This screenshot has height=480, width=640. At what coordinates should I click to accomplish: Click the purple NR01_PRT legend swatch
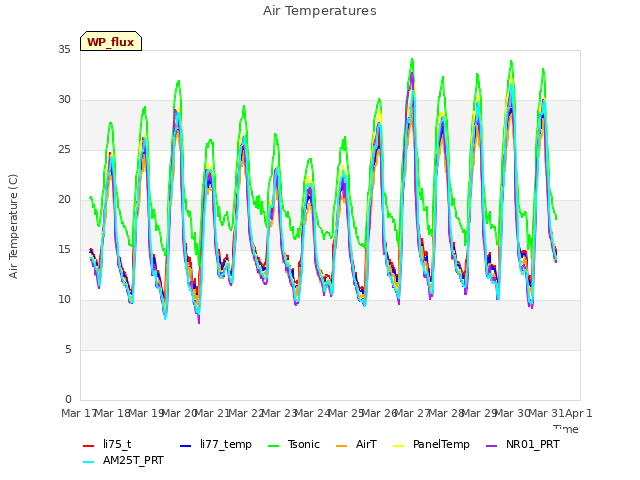(x=492, y=446)
